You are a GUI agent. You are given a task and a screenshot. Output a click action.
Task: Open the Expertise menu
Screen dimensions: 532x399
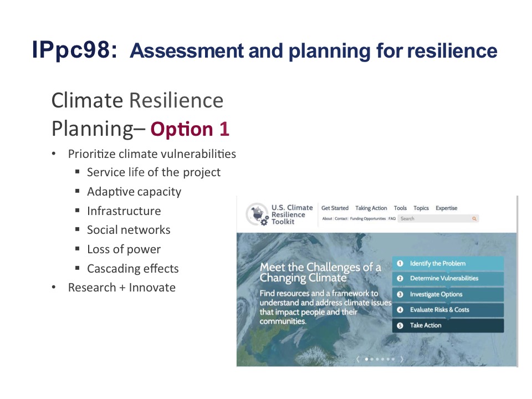click(x=446, y=208)
